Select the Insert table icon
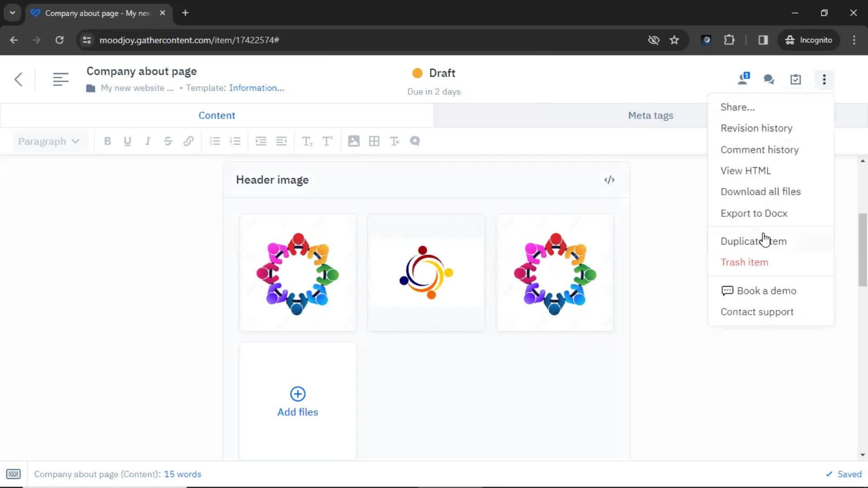The image size is (868, 488). (x=374, y=141)
